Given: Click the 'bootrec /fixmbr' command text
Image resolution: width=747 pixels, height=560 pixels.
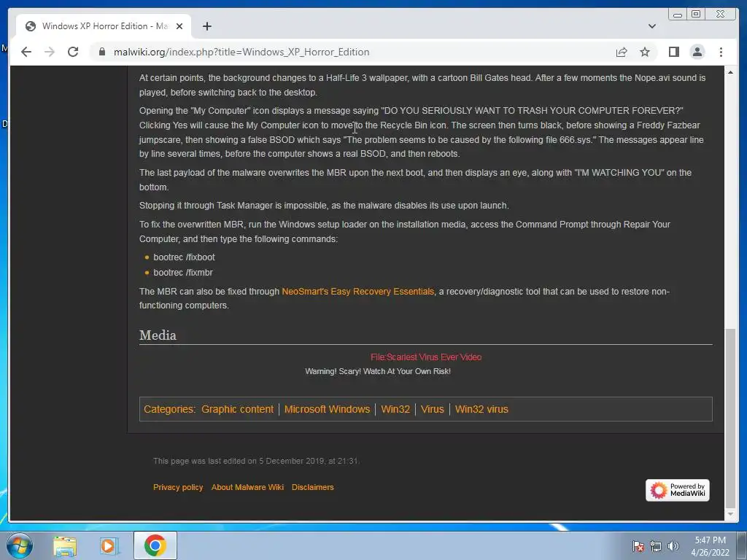Looking at the screenshot, I should (x=183, y=273).
